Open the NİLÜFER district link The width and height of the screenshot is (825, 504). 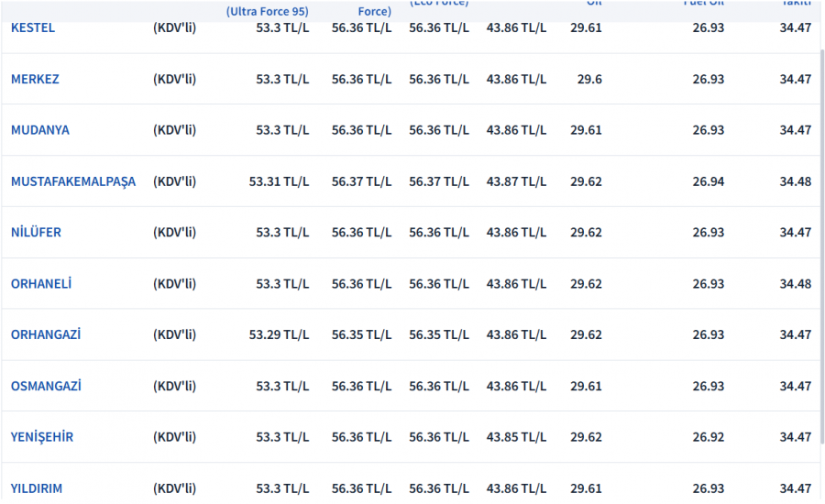click(36, 233)
